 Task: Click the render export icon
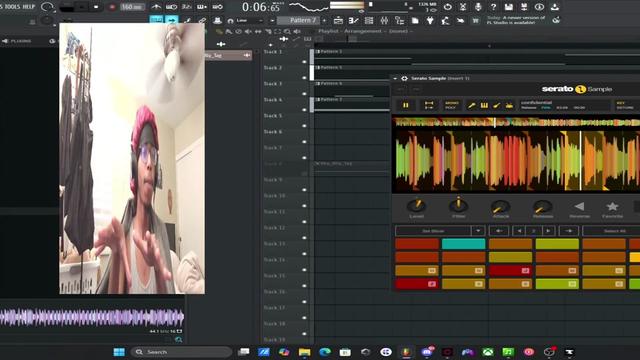(x=524, y=7)
